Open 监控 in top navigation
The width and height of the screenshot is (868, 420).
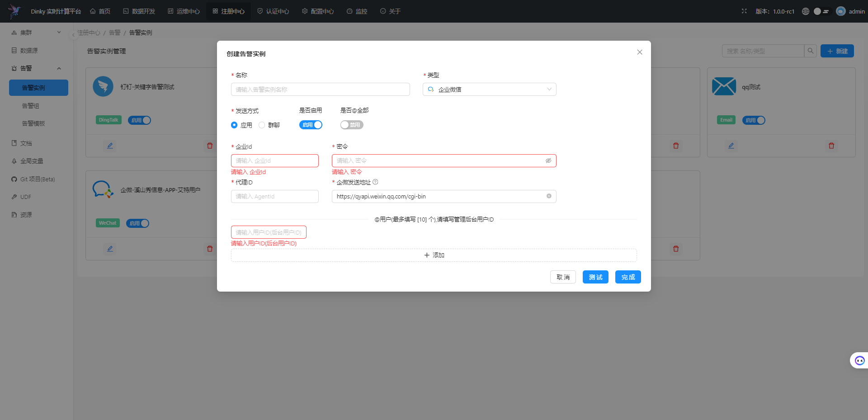357,11
